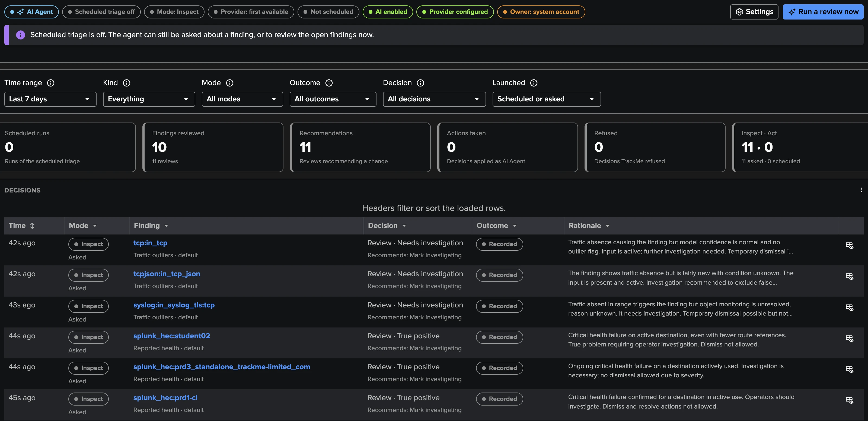The height and width of the screenshot is (421, 868).
Task: Sort by the Time column arrows
Action: pos(32,226)
